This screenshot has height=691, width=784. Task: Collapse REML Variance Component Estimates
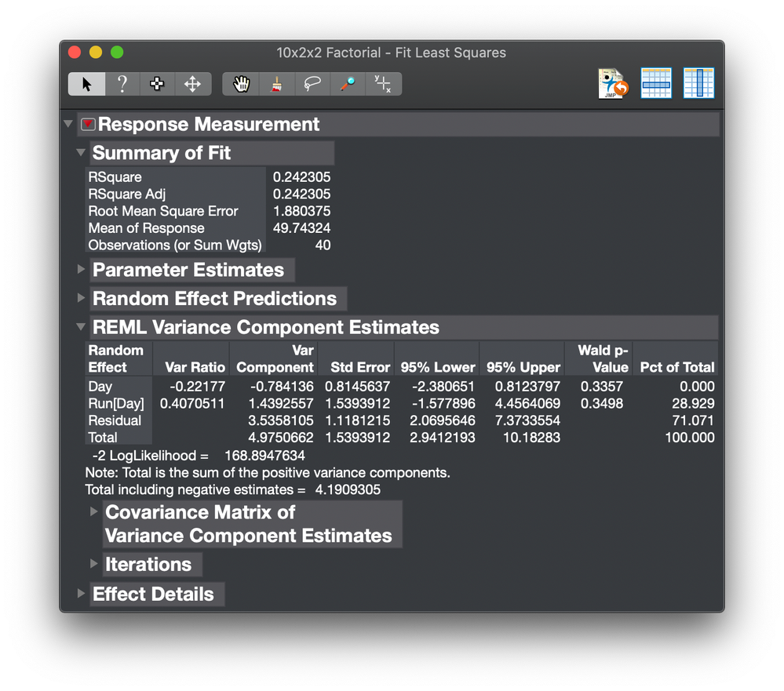pos(81,326)
